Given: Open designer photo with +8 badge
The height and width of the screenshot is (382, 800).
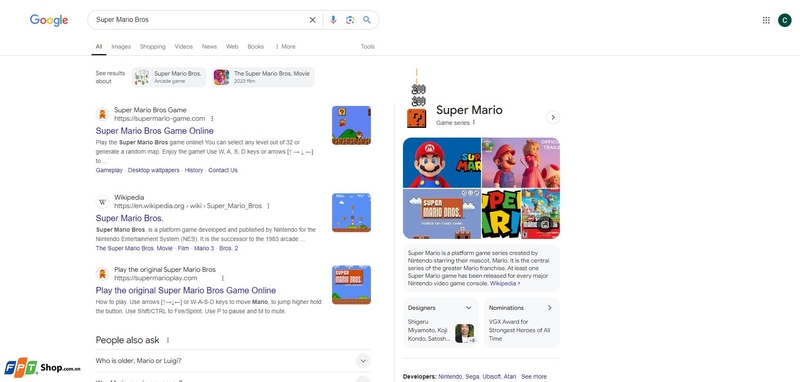Looking at the screenshot, I should (x=465, y=334).
